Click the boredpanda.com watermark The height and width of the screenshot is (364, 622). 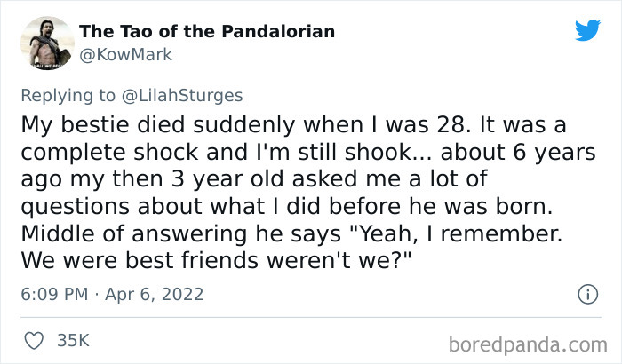528,344
